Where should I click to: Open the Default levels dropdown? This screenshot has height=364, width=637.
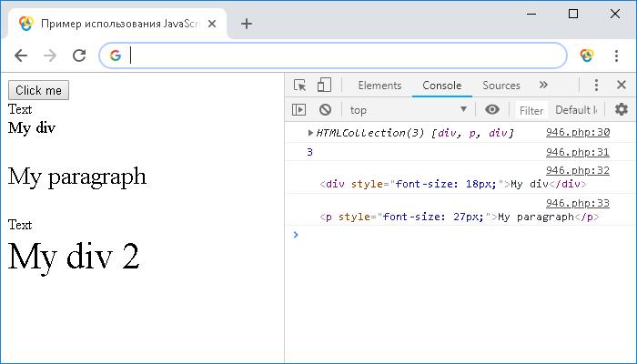575,110
